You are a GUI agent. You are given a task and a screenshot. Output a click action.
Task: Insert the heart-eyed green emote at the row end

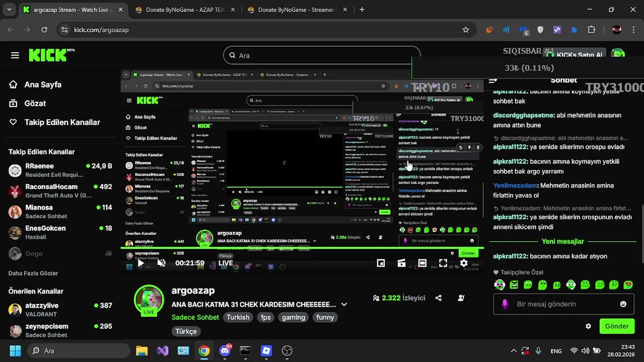(628, 285)
